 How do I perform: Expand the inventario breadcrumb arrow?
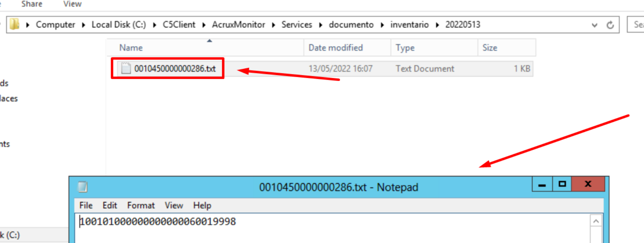(x=437, y=25)
